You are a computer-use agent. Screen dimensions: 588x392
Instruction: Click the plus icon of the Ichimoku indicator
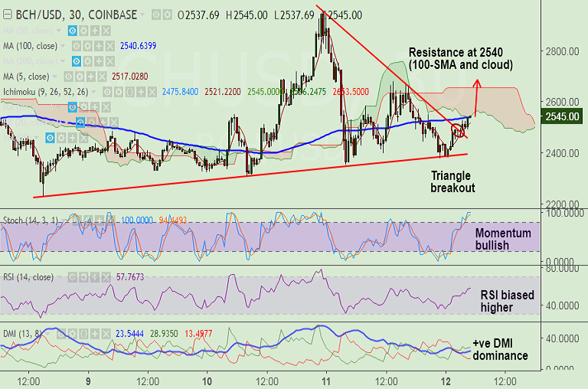pyautogui.click(x=141, y=92)
